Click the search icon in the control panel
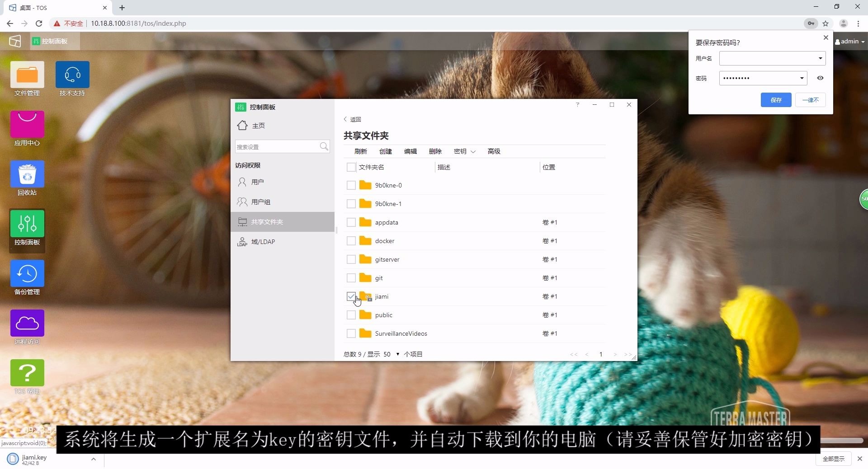 (x=324, y=146)
